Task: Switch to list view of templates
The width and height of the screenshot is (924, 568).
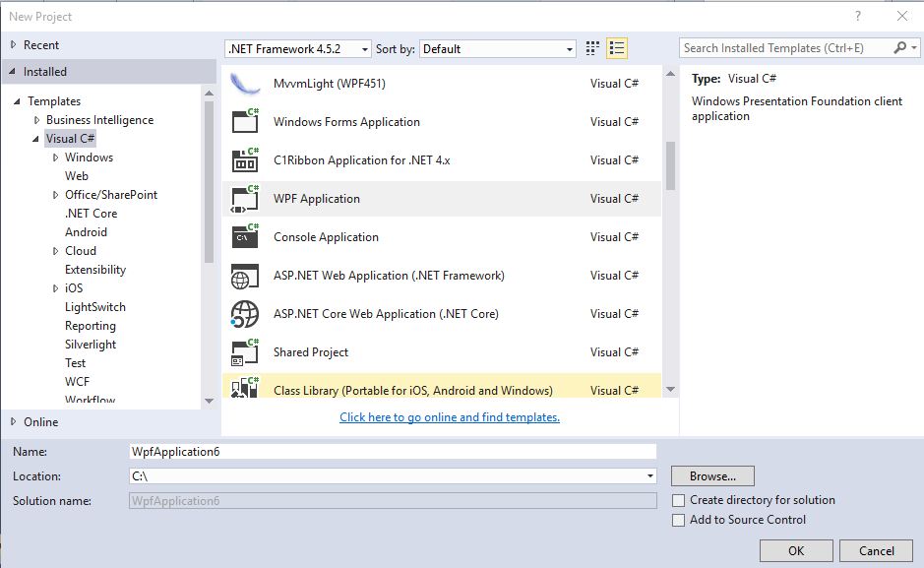Action: click(617, 48)
